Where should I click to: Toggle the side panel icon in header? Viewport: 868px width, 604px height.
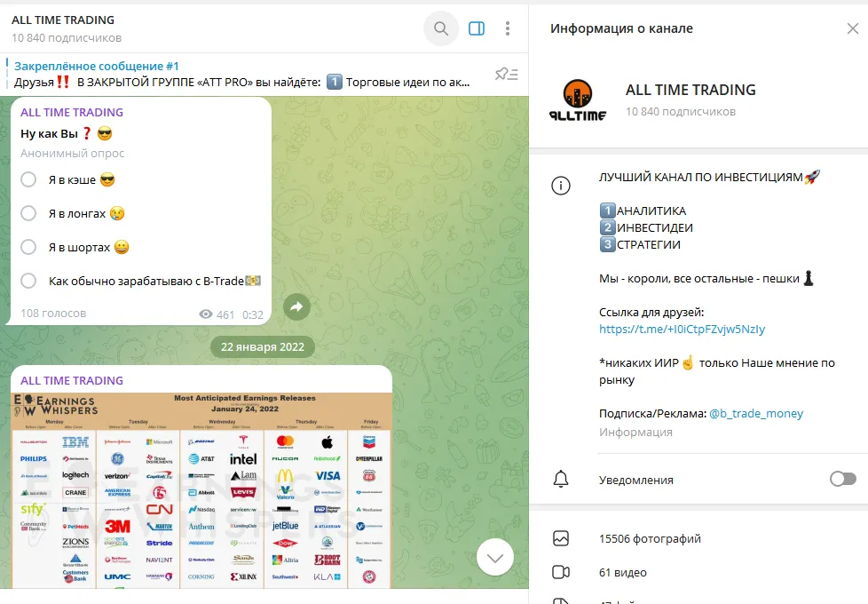pyautogui.click(x=476, y=28)
